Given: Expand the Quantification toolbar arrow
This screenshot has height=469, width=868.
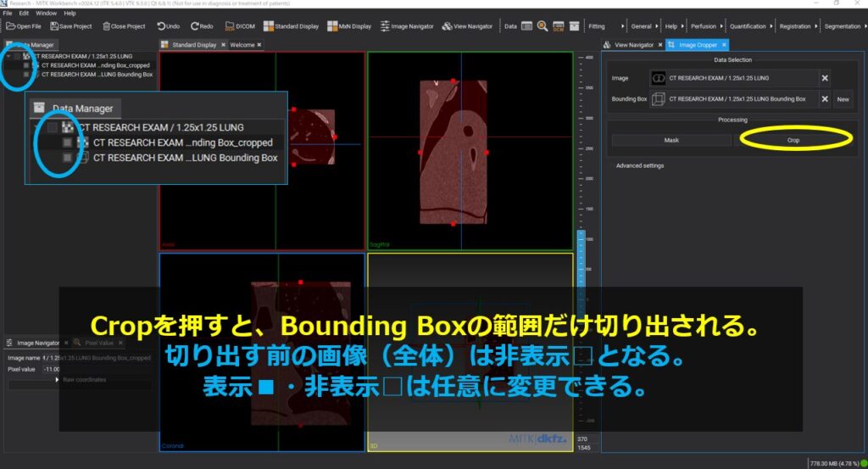Looking at the screenshot, I should coord(771,26).
